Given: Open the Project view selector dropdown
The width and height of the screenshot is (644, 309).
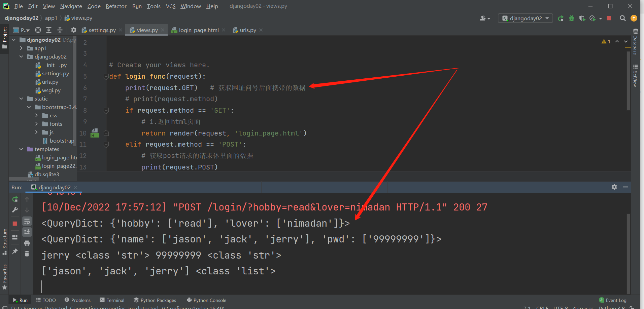Looking at the screenshot, I should (x=21, y=30).
